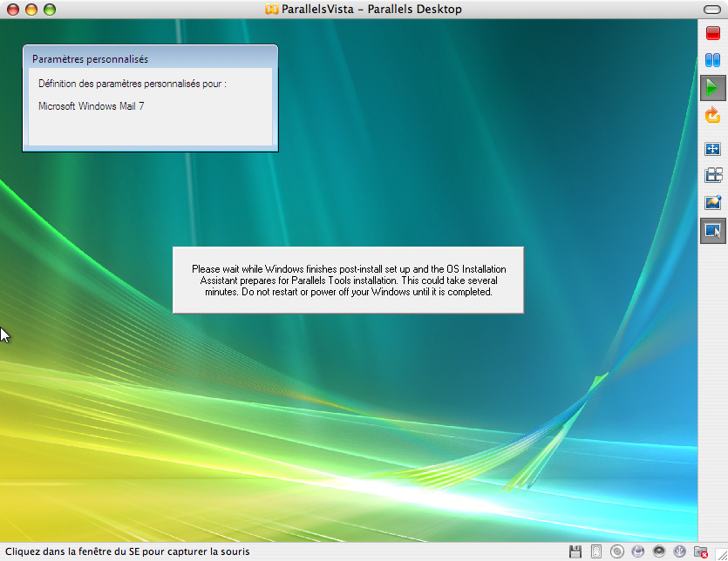728x561 pixels.
Task: Pause the virtual machine with blue pause icon
Action: pyautogui.click(x=712, y=60)
